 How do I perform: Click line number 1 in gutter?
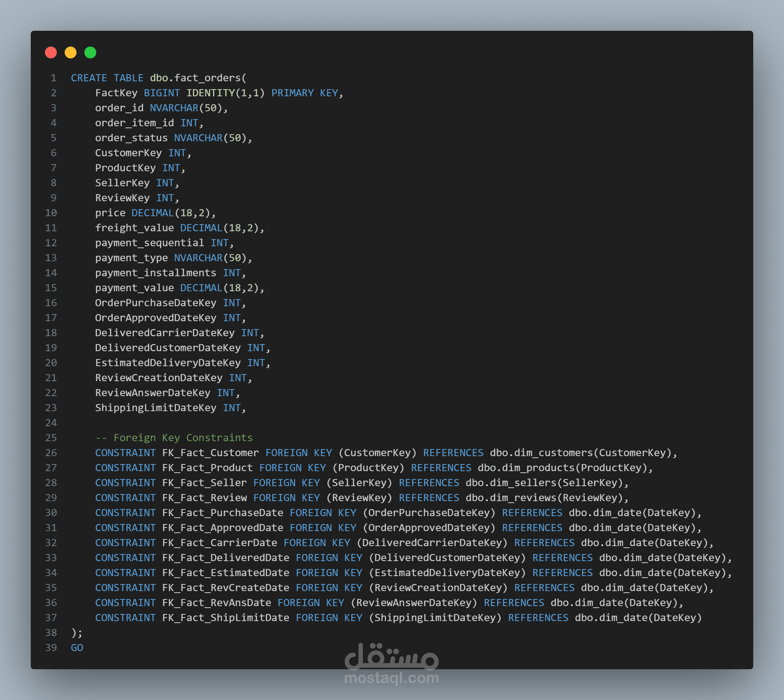(x=53, y=78)
